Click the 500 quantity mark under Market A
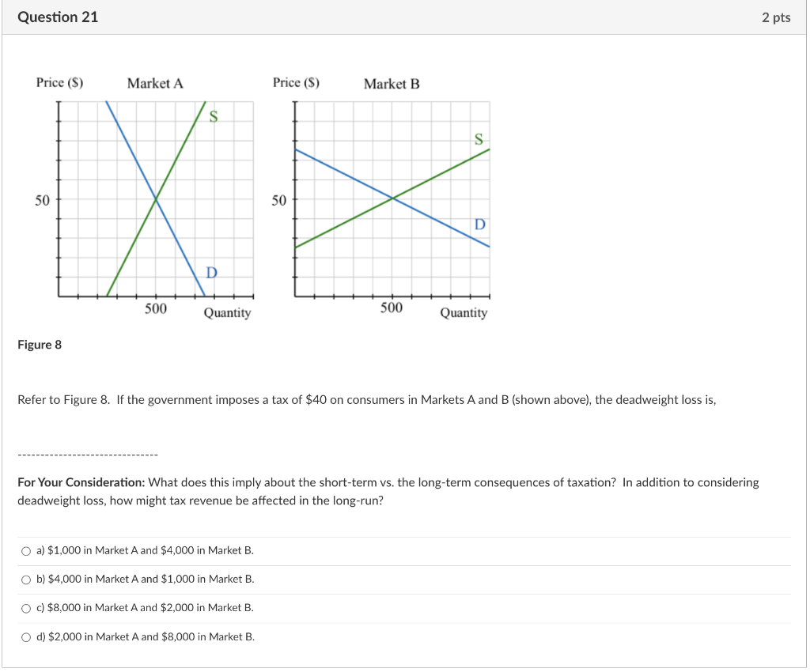810x672 pixels. [x=155, y=310]
